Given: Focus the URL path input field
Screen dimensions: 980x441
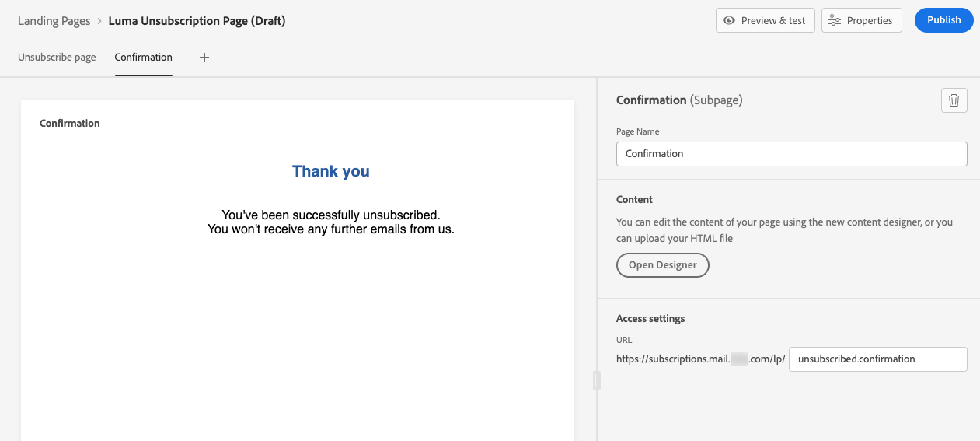Looking at the screenshot, I should (x=877, y=359).
